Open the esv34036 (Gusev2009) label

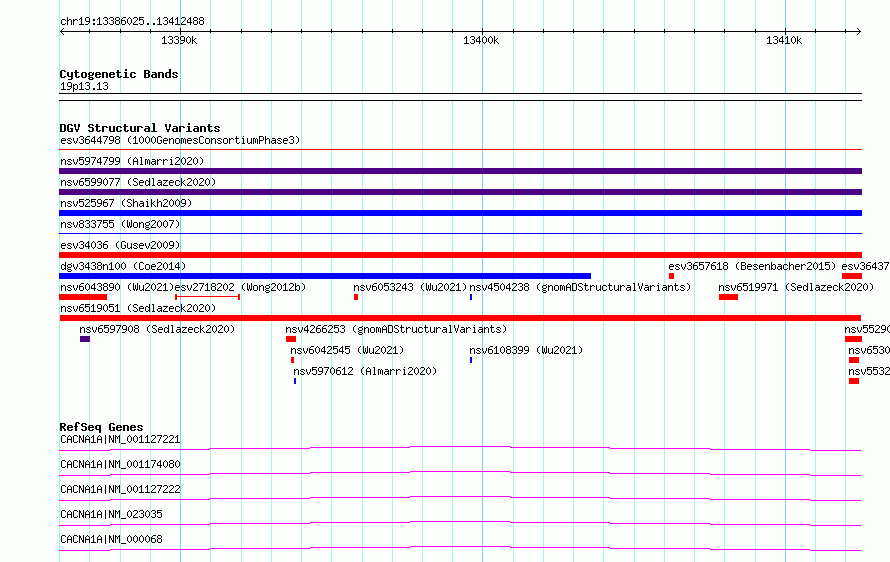[x=120, y=245]
